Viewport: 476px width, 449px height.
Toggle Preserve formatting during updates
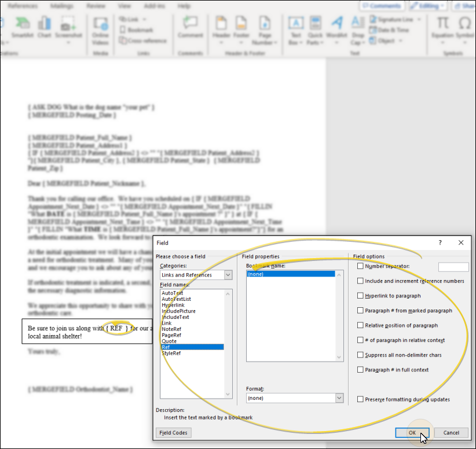coord(361,399)
